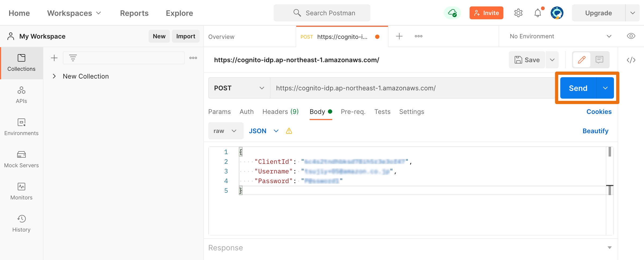The height and width of the screenshot is (260, 644).
Task: Click the Search Postman field
Action: tap(322, 13)
